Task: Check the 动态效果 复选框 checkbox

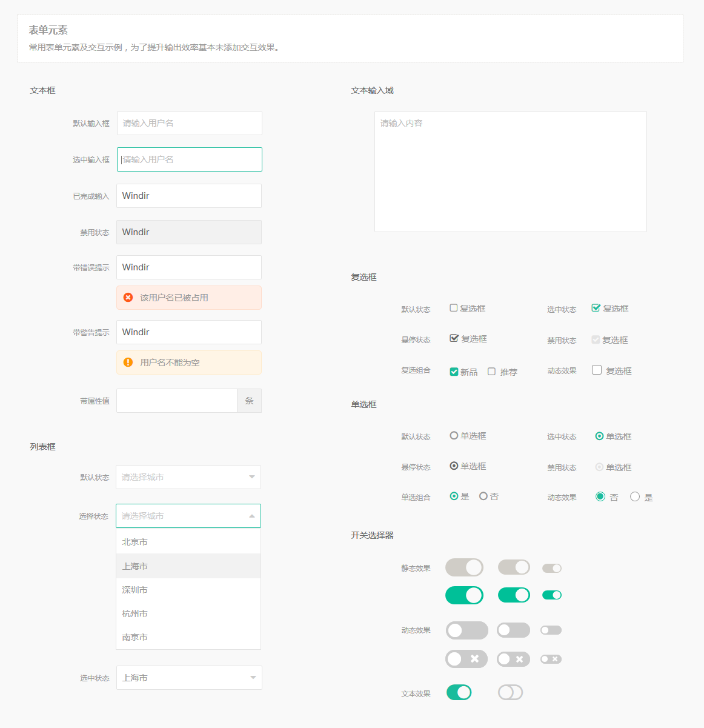Action: 597,370
